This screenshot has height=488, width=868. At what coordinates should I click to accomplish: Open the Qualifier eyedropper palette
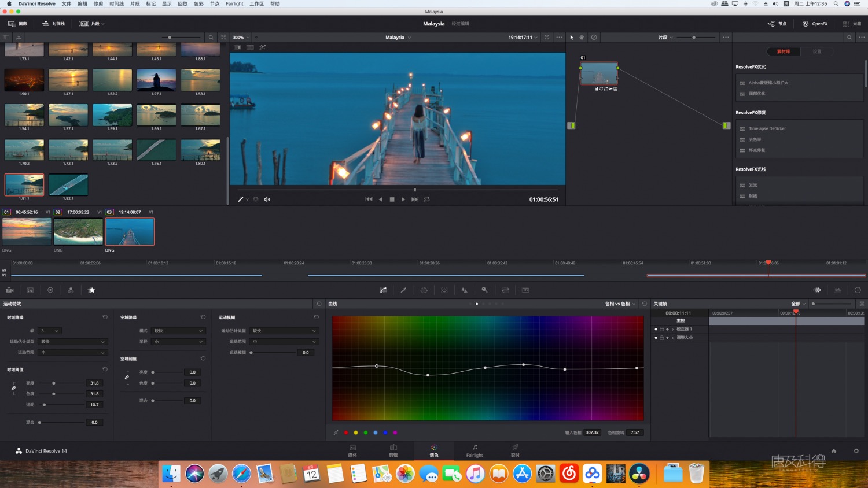(x=403, y=290)
